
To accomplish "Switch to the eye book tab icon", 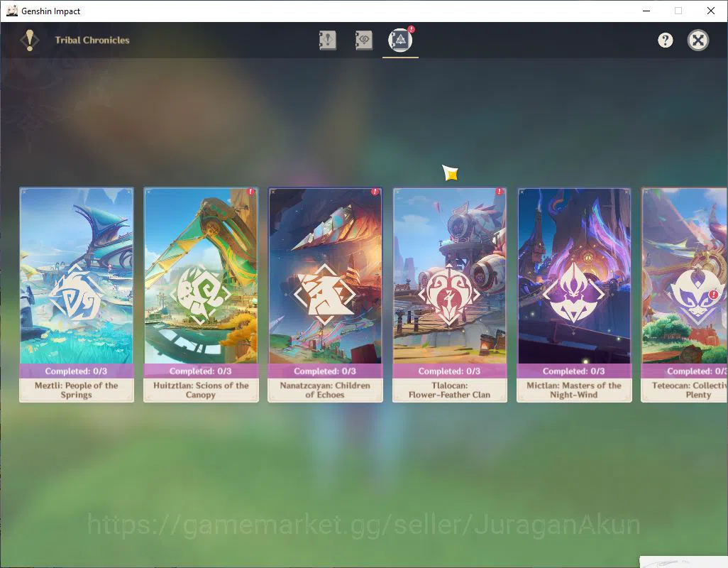I will (x=363, y=40).
